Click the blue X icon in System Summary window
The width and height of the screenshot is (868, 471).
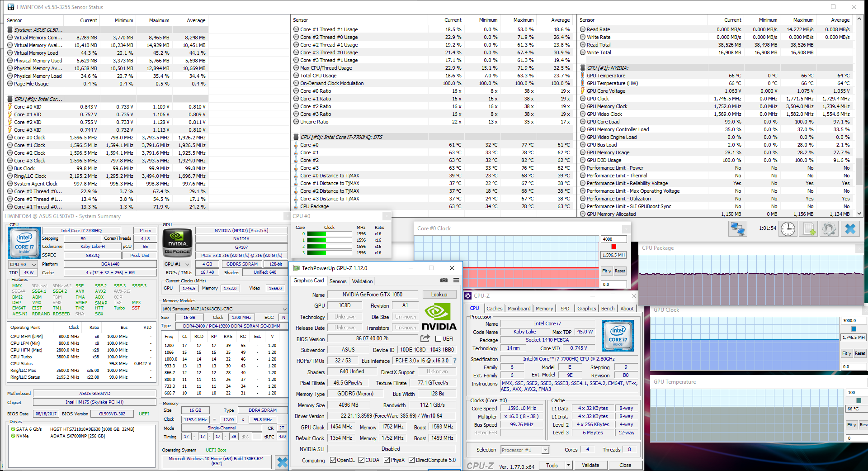[x=282, y=462]
